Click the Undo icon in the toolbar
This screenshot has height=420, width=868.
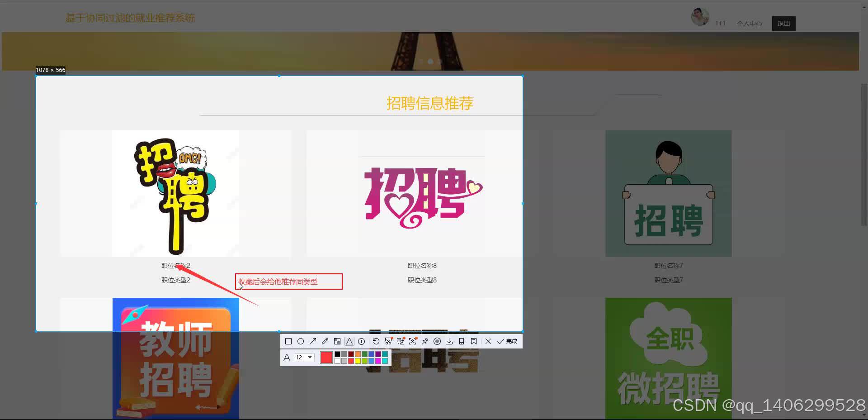point(376,341)
